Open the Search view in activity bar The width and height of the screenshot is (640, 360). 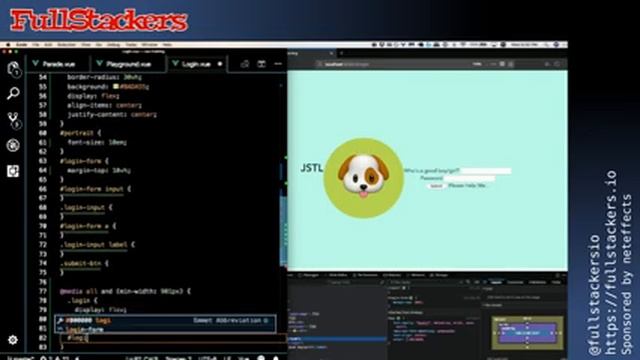pyautogui.click(x=13, y=94)
